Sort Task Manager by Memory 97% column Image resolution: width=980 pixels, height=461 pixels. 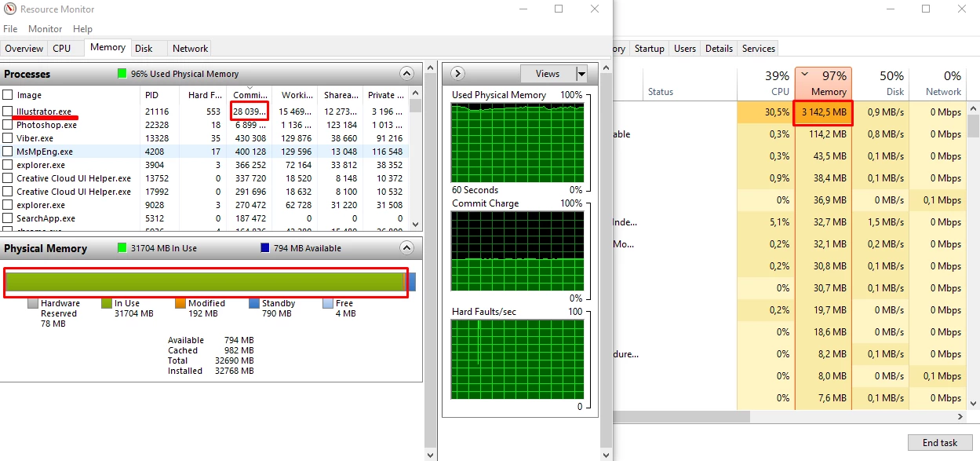click(823, 82)
